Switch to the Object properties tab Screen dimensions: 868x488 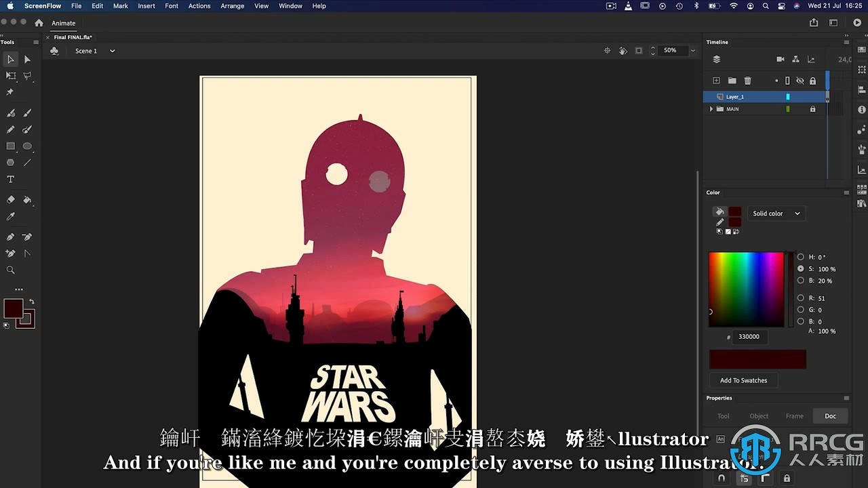click(x=759, y=416)
